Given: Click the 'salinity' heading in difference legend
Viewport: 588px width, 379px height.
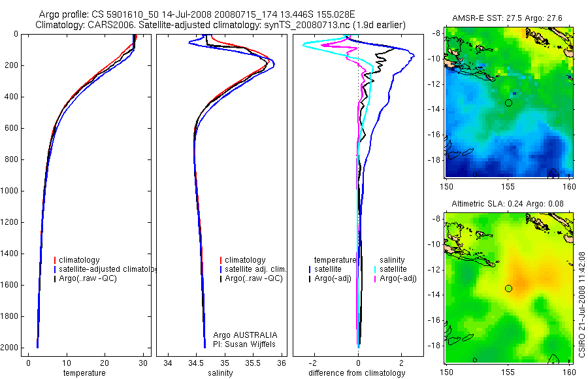Looking at the screenshot, I should point(392,260).
